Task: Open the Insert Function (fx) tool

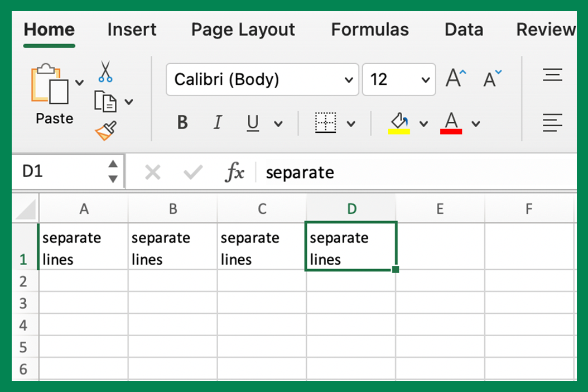Action: (235, 172)
